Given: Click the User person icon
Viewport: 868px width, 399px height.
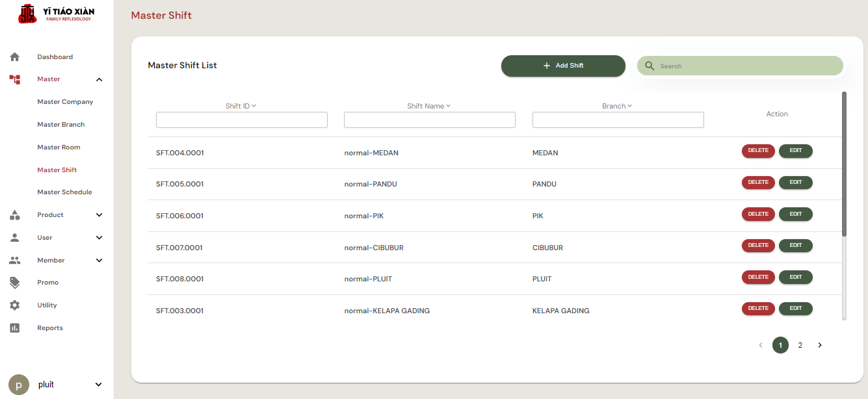Looking at the screenshot, I should (x=15, y=238).
